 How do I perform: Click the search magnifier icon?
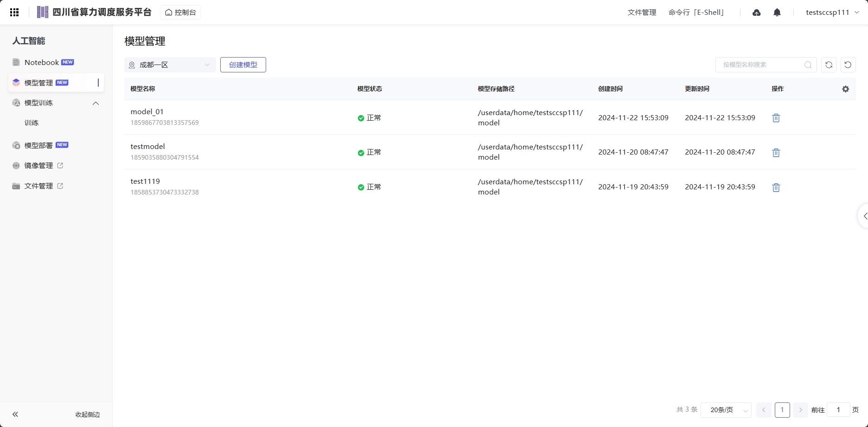coord(808,65)
